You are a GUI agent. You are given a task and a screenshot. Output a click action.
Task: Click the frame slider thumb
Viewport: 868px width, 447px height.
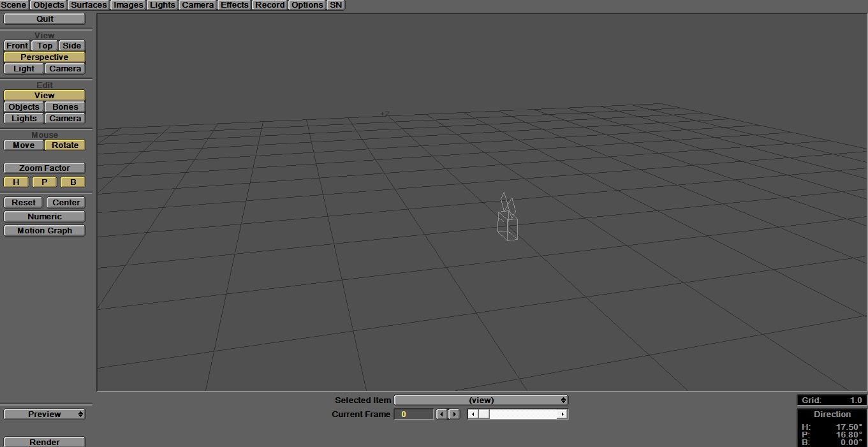[x=483, y=414]
